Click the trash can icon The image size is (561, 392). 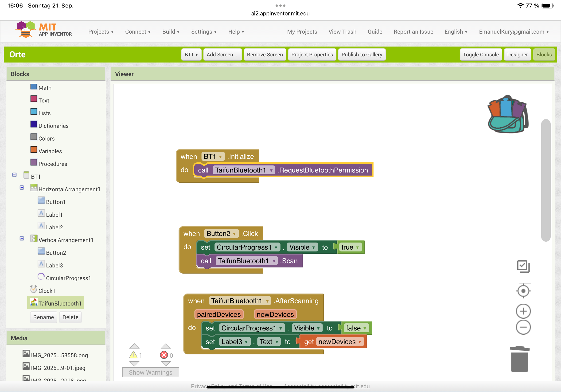(519, 359)
